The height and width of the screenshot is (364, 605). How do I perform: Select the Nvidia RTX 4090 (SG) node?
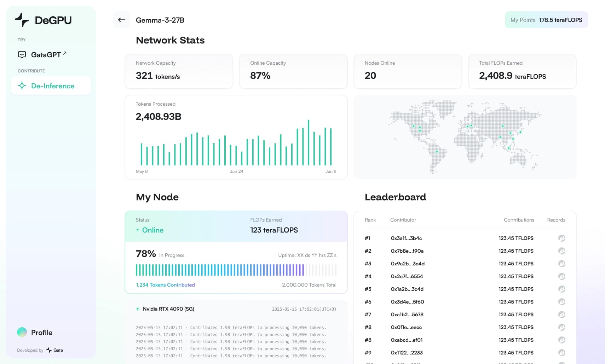click(168, 309)
